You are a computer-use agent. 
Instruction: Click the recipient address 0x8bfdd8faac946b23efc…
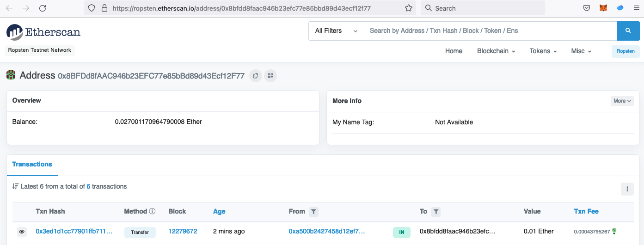point(458,231)
